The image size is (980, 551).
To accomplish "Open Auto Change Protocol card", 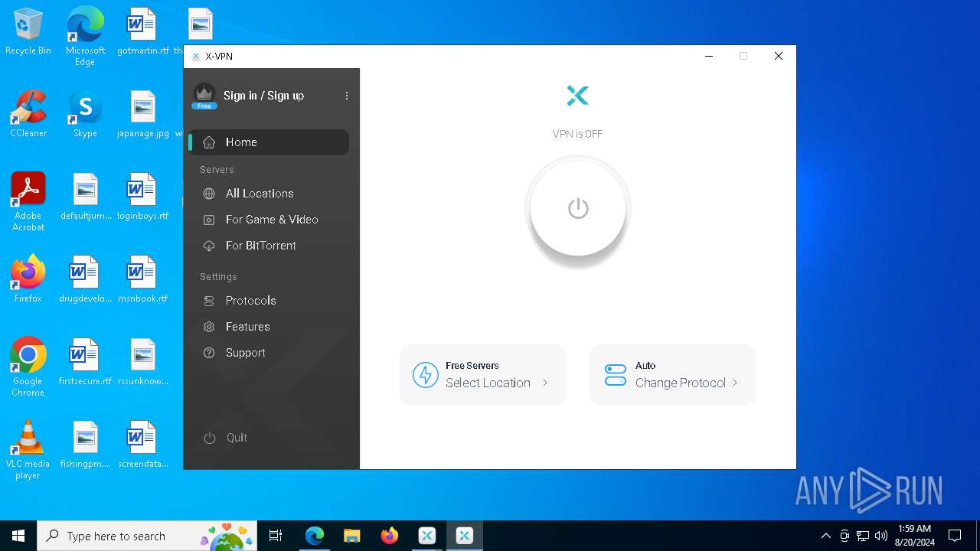I will pos(673,375).
